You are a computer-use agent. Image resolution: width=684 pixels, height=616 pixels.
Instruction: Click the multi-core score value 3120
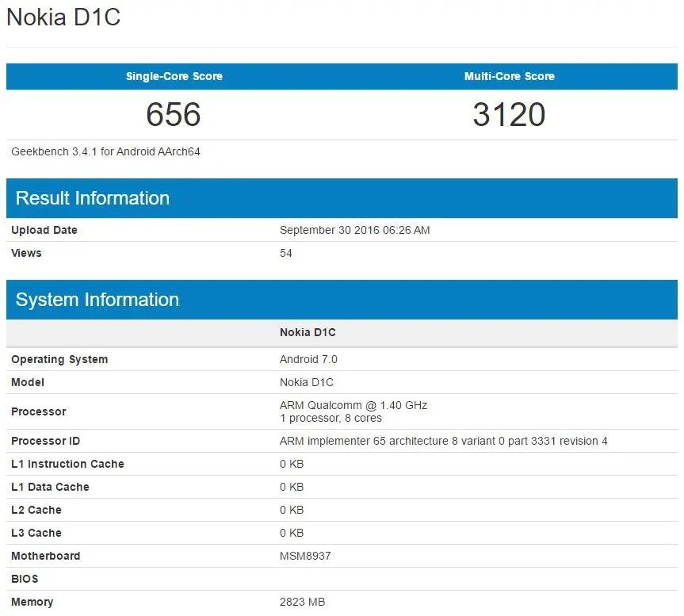point(509,115)
